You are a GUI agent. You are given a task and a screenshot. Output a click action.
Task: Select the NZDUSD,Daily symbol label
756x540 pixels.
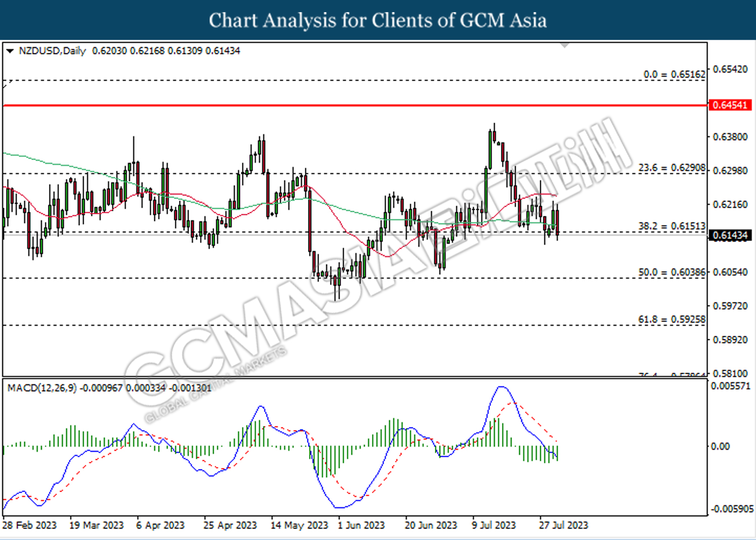52,51
